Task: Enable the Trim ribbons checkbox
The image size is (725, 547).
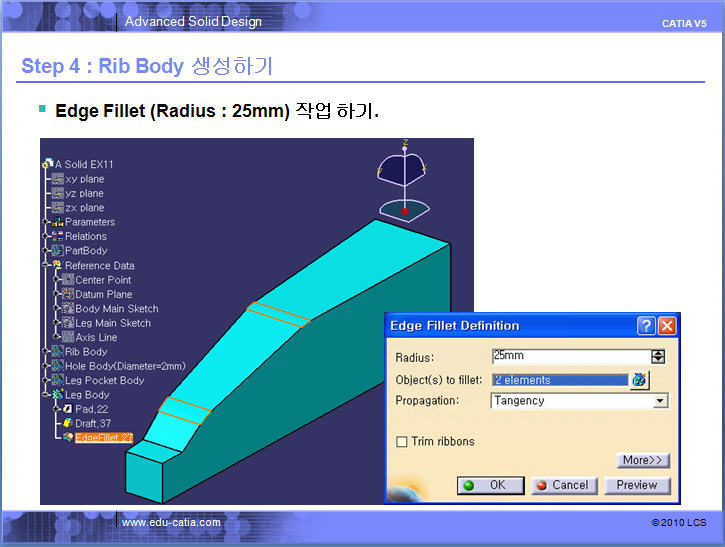Action: point(402,442)
